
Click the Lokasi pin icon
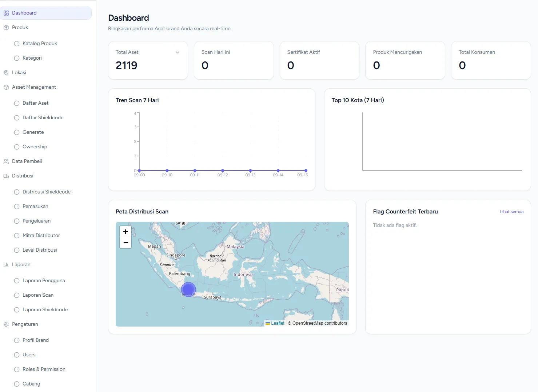[x=6, y=73]
